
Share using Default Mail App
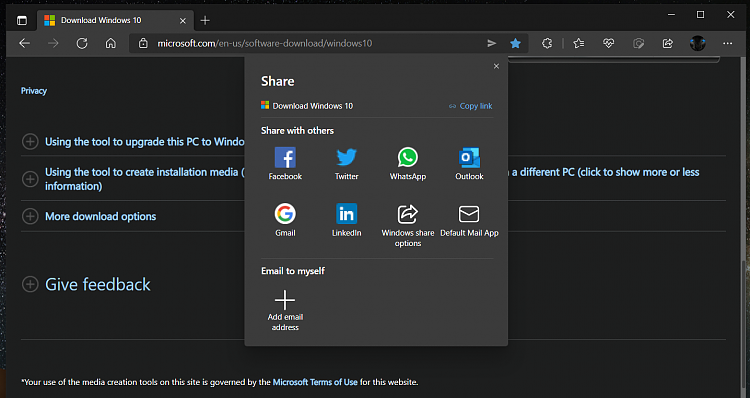pyautogui.click(x=469, y=220)
